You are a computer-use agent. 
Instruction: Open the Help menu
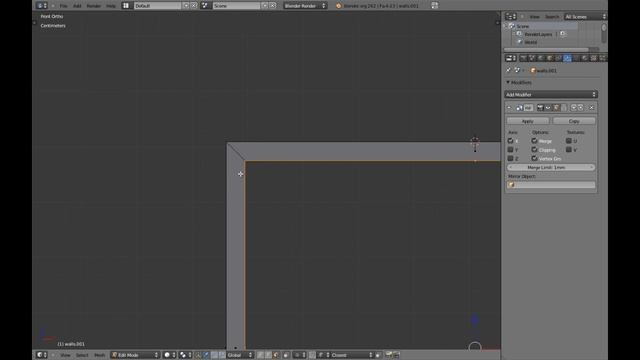(x=111, y=6)
